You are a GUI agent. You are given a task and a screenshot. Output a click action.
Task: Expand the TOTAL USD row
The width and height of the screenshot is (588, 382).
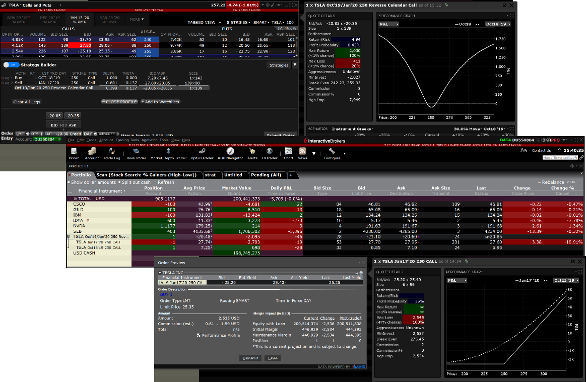(x=75, y=199)
